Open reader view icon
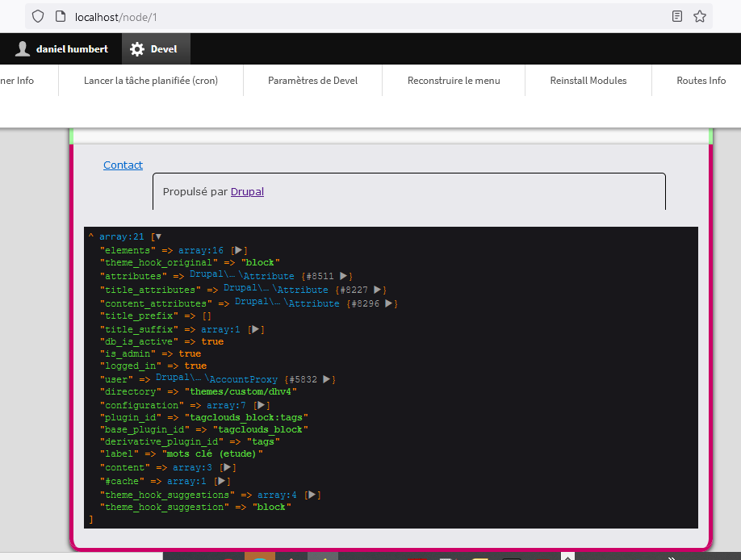The image size is (741, 560). [677, 16]
